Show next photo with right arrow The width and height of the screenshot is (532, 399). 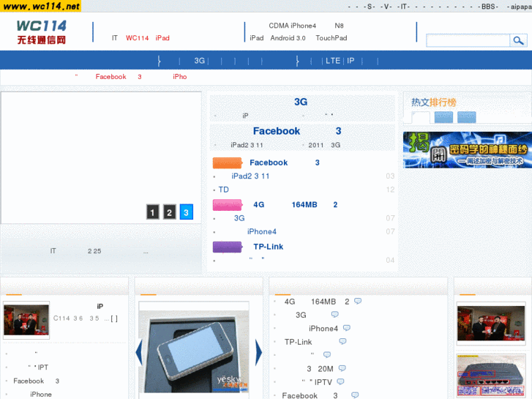coord(258,352)
